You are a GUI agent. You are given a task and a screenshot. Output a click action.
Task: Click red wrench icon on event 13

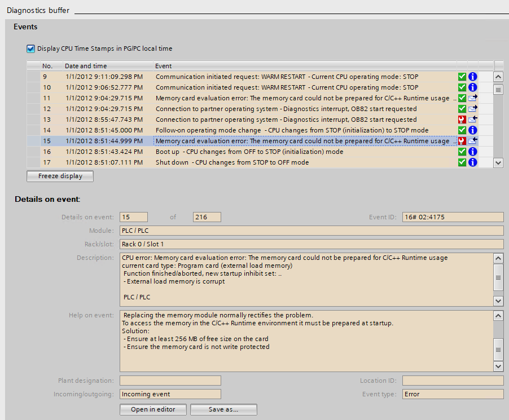click(x=462, y=120)
